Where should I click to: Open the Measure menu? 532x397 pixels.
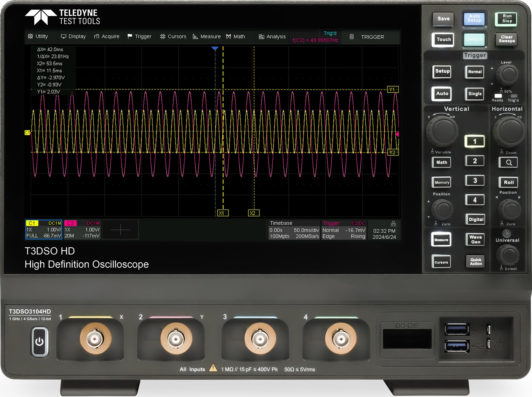click(x=207, y=36)
